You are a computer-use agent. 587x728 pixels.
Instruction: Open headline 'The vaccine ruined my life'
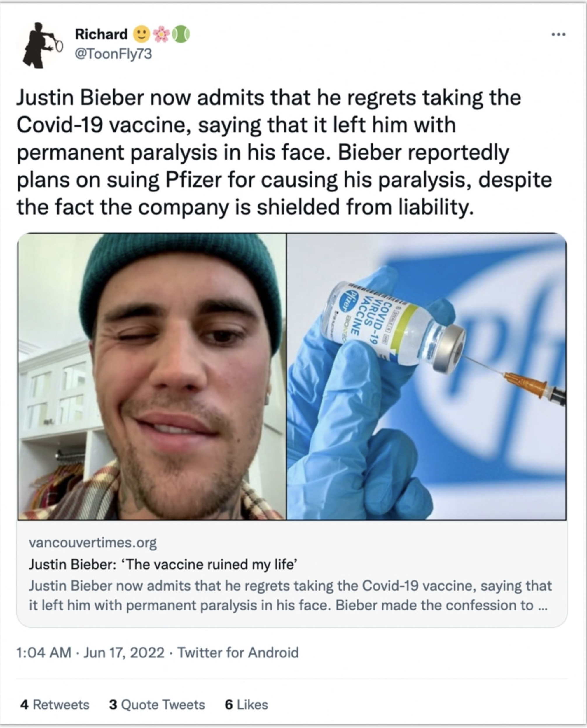click(x=163, y=564)
